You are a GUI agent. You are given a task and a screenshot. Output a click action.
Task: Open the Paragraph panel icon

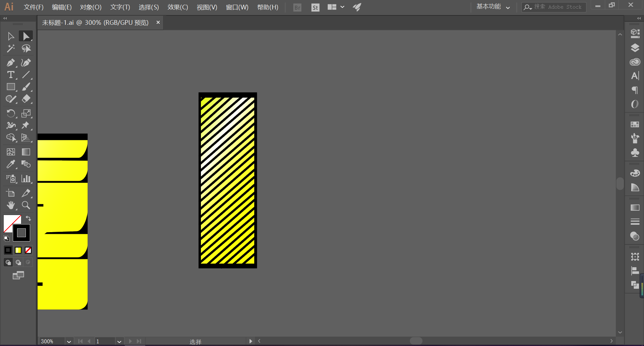coord(635,90)
